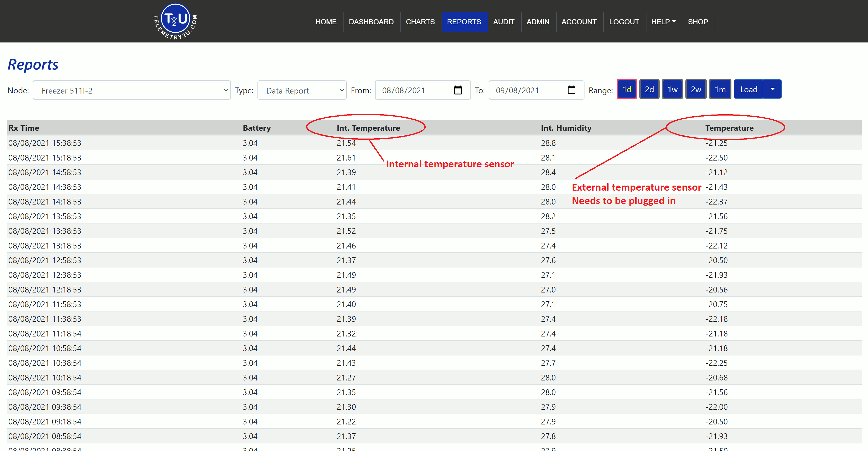Image resolution: width=868 pixels, height=451 pixels.
Task: Open the AUDIT page
Action: click(x=504, y=22)
